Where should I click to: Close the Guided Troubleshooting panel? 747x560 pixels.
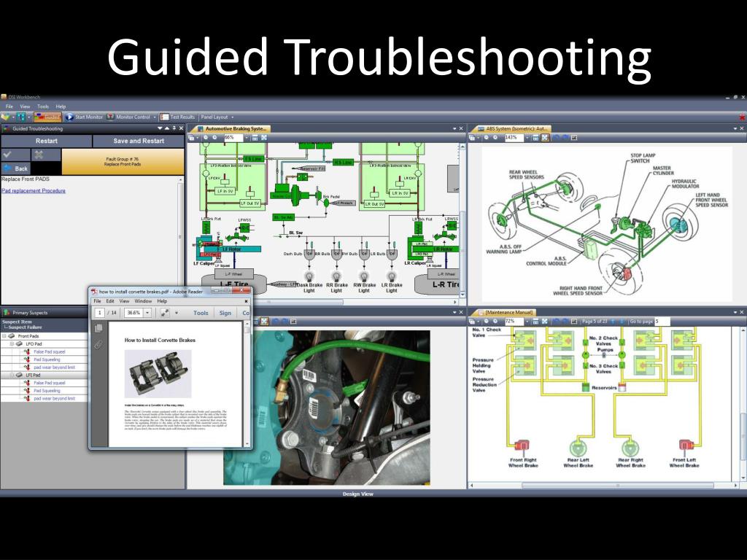pos(181,128)
